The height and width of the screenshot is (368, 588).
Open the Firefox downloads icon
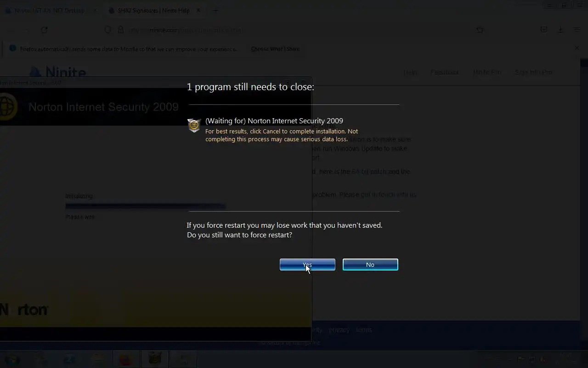coord(560,30)
